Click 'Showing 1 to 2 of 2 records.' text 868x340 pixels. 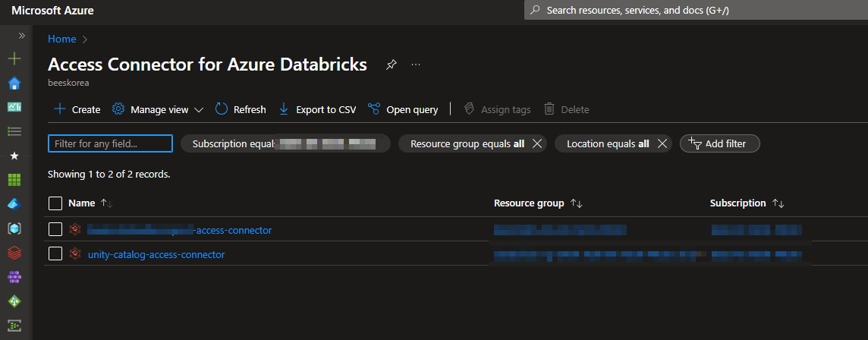pos(109,174)
